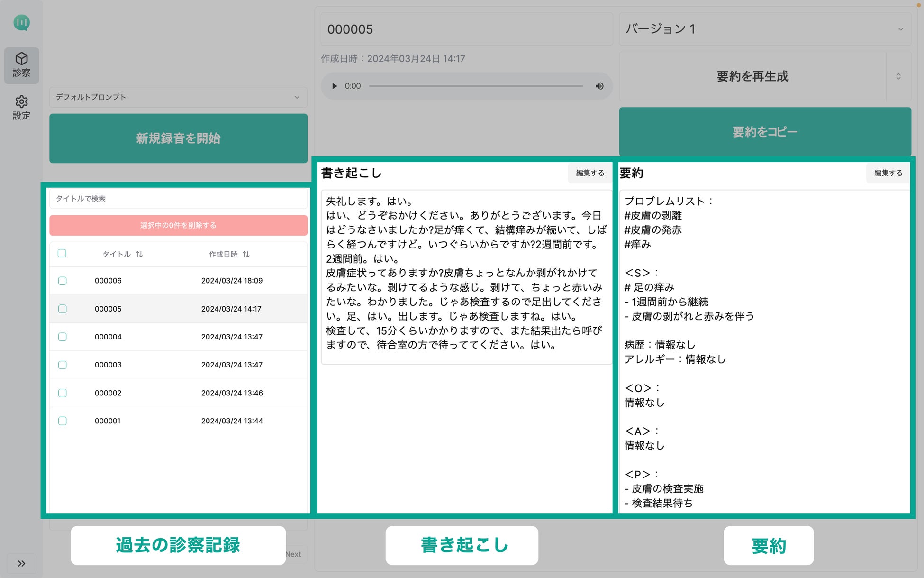
Task: Expand the sidebar with double chevron
Action: coord(21,563)
